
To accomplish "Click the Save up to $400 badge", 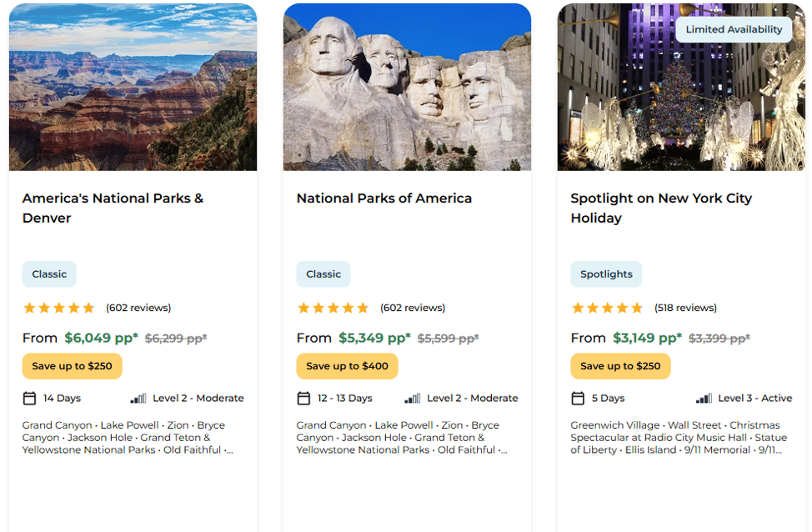I will tap(347, 366).
